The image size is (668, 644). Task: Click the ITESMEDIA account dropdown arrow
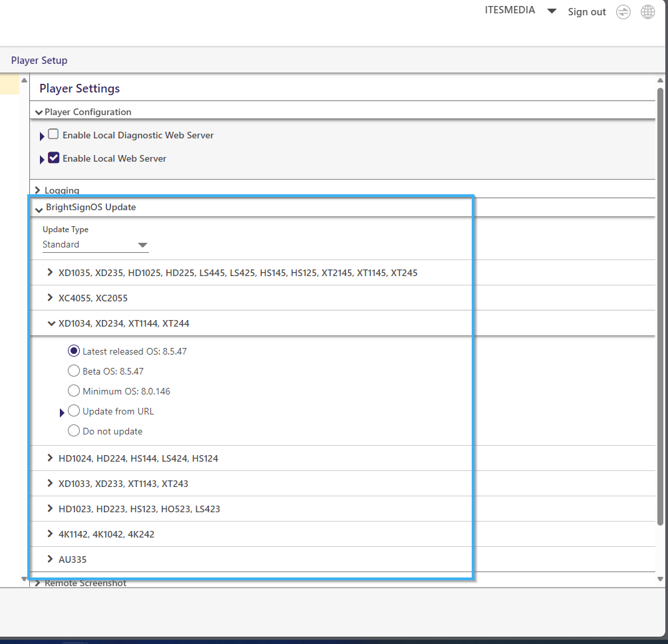pos(552,11)
